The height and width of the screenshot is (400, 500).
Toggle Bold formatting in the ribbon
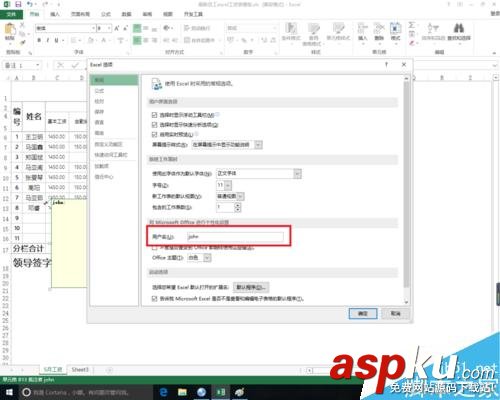click(x=39, y=40)
